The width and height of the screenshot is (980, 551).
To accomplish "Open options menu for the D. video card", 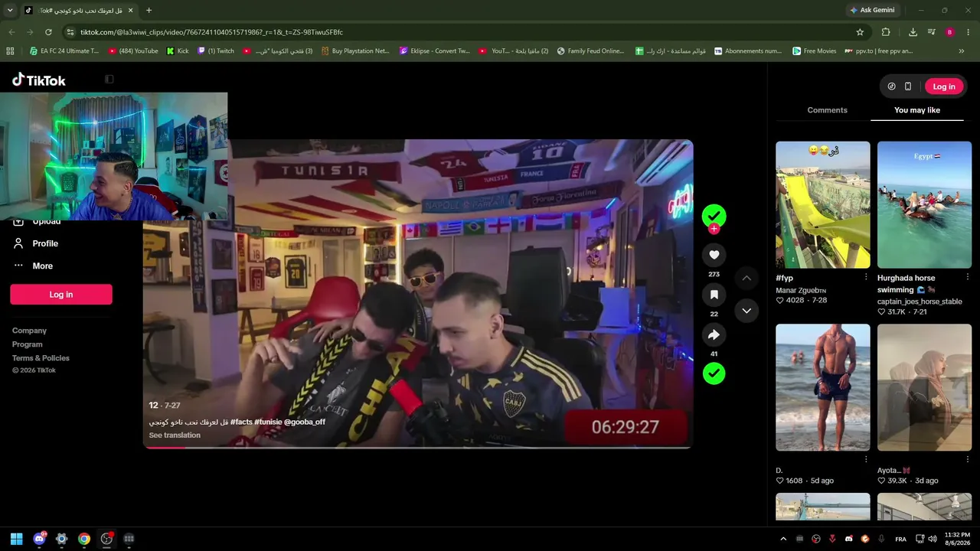I will (x=866, y=459).
